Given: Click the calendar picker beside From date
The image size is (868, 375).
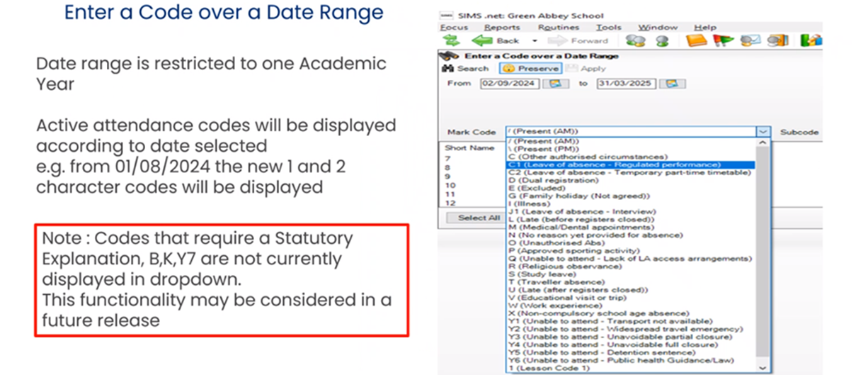Looking at the screenshot, I should point(555,84).
